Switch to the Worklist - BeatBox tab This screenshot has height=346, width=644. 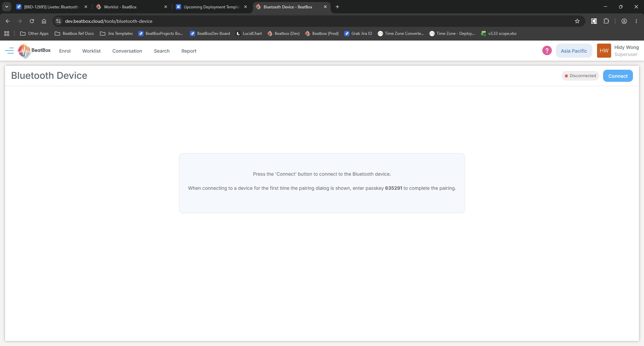131,7
